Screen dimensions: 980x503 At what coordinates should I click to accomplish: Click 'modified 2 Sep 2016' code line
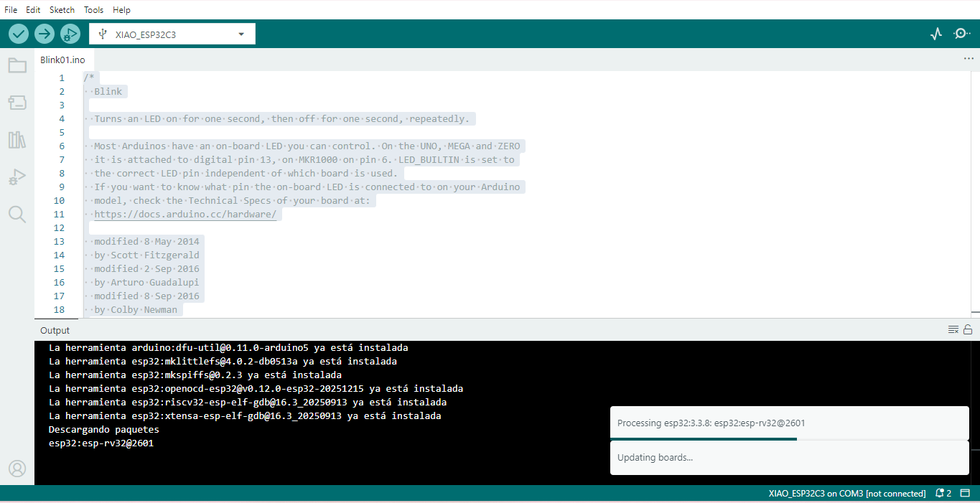146,268
